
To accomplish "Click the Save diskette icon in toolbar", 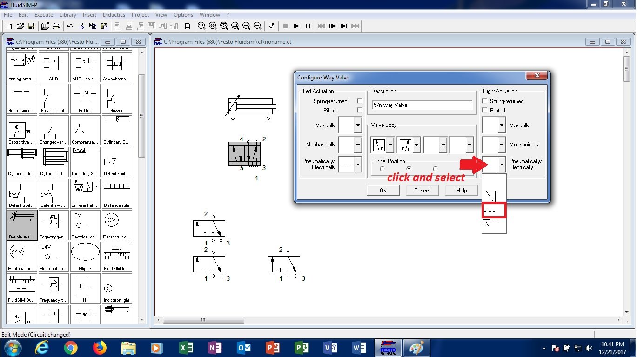I will [31, 26].
